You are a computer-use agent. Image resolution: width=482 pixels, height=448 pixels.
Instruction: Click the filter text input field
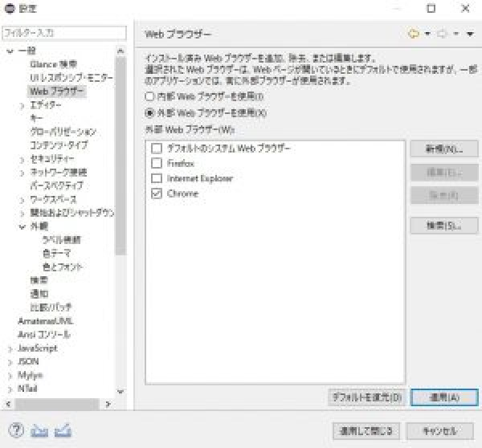pos(63,33)
